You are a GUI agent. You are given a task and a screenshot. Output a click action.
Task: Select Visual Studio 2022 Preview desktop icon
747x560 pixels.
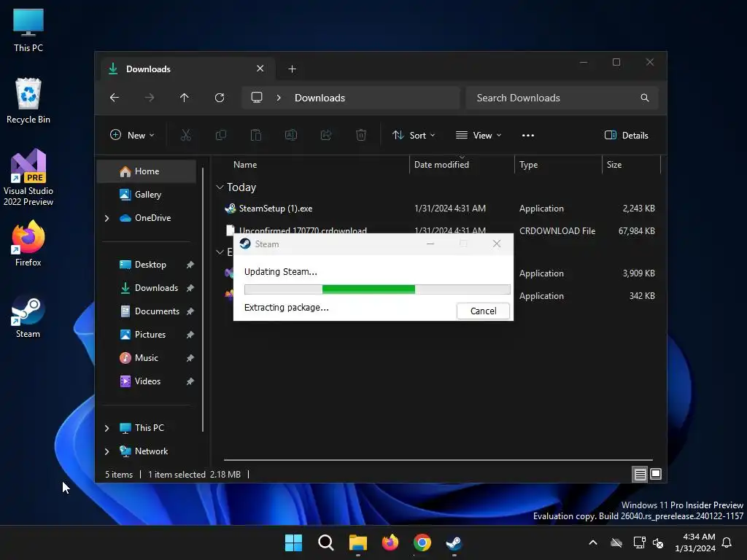(28, 177)
